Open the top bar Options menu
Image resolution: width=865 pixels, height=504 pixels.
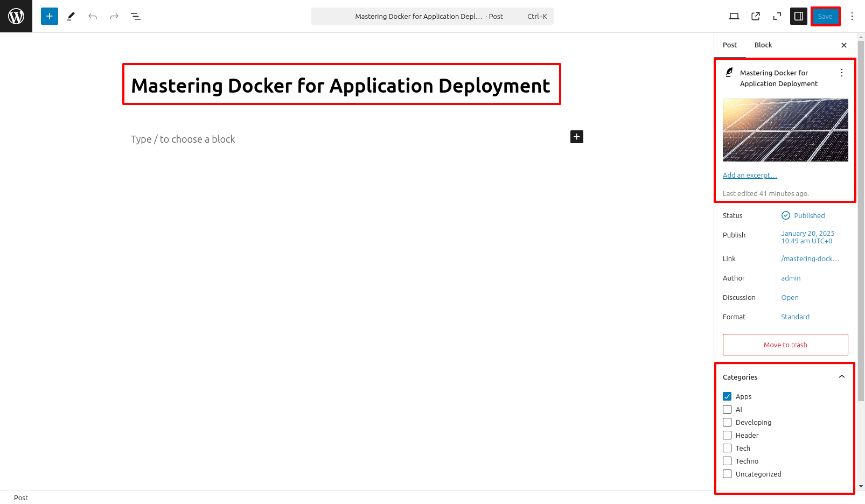click(x=852, y=16)
